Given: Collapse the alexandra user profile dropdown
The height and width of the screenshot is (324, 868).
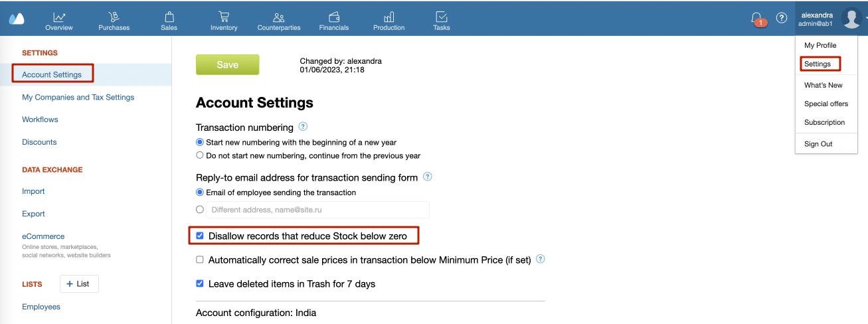Looking at the screenshot, I should pos(831,19).
